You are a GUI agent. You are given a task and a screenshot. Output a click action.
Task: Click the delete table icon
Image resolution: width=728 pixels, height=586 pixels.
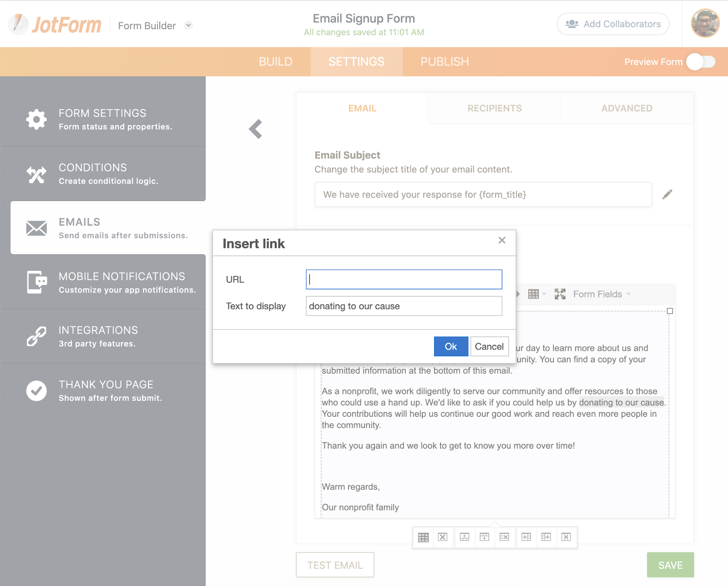(x=443, y=537)
